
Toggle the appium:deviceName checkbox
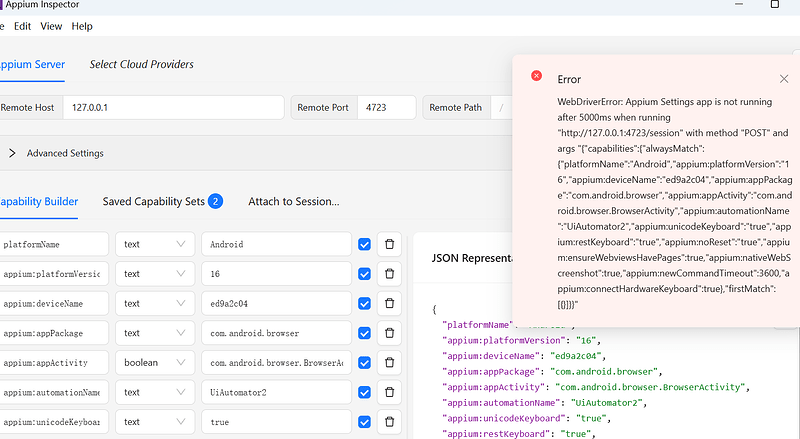point(364,303)
